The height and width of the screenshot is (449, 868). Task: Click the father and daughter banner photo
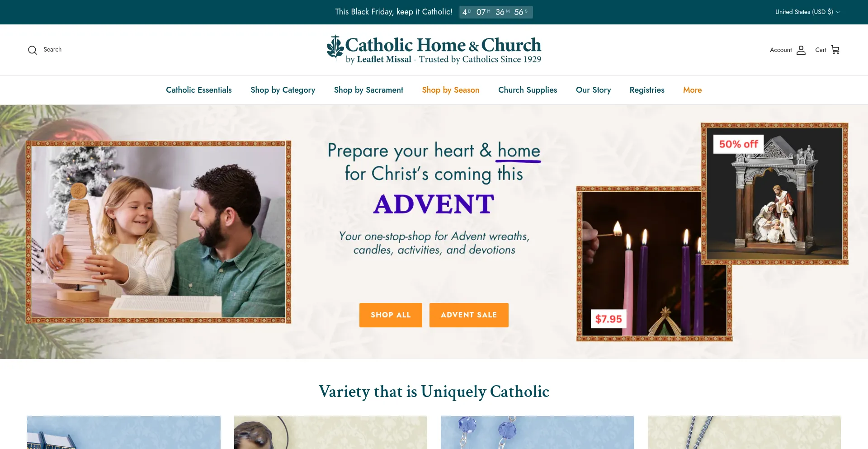(x=158, y=232)
